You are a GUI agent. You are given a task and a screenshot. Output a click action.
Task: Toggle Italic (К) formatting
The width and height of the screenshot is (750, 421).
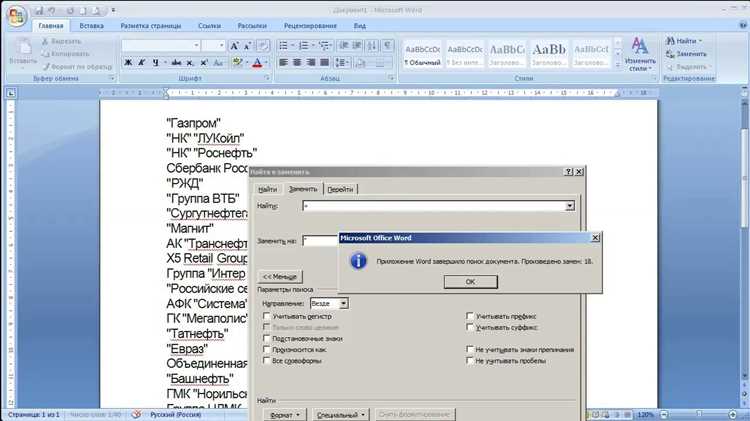pos(142,63)
